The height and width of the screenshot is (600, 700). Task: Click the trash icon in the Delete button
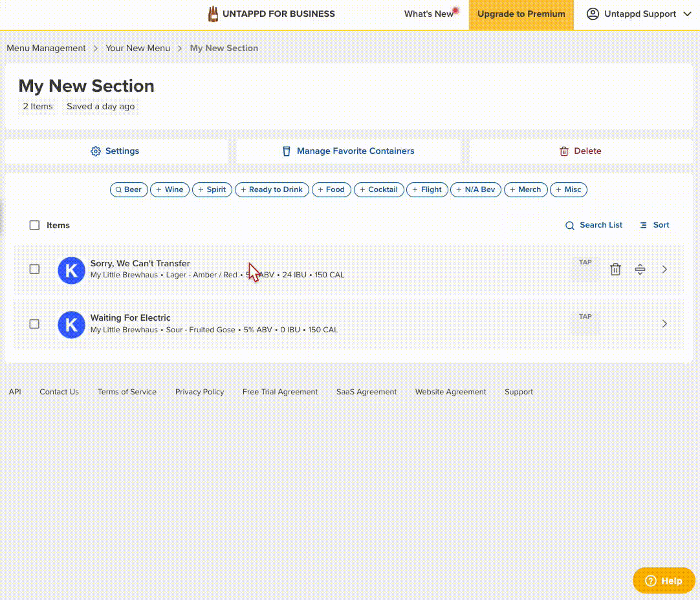[564, 151]
